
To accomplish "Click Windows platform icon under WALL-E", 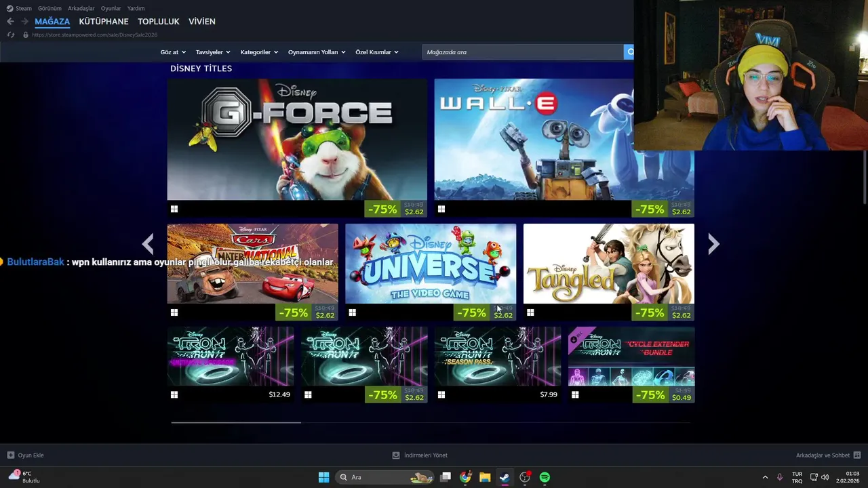I will (441, 209).
